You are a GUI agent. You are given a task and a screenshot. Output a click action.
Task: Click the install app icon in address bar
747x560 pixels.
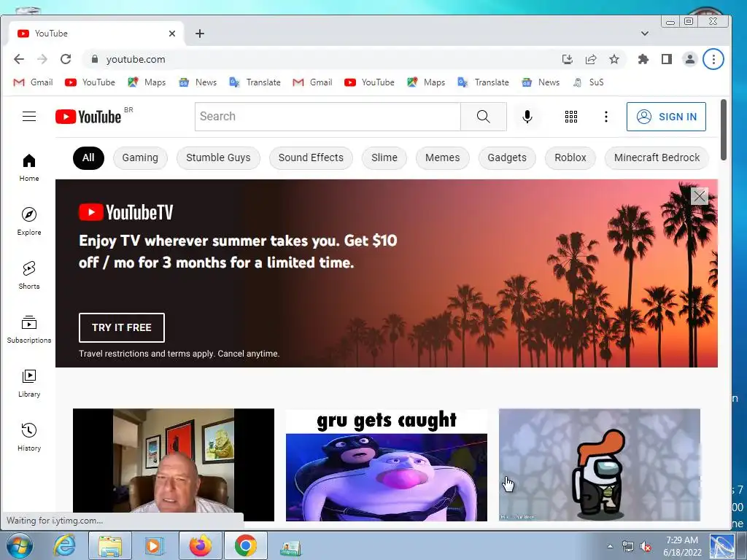[567, 59]
